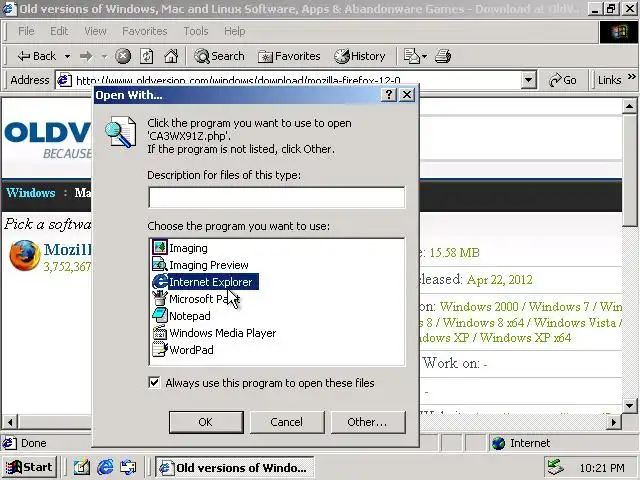Click the Other... button
Viewport: 640px width, 480px height.
368,422
